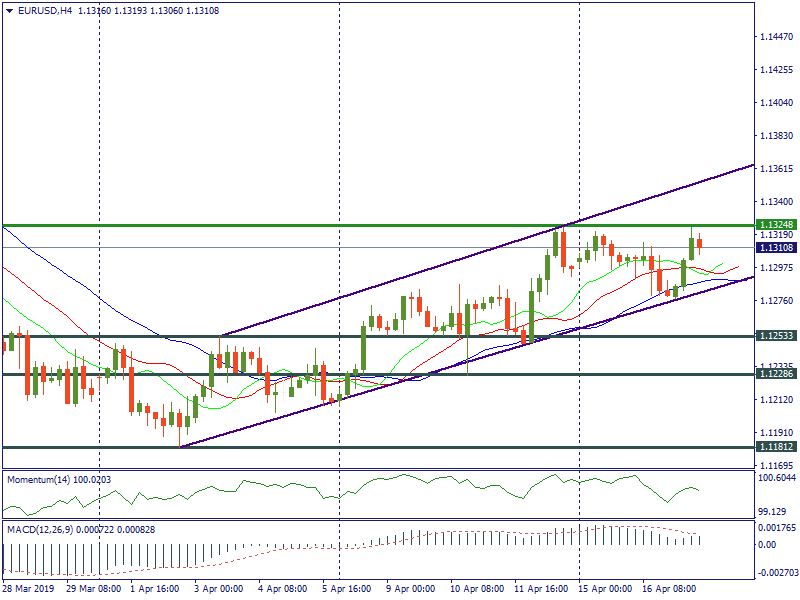Image resolution: width=800 pixels, height=600 pixels.
Task: Click the 1.14470 value on price scale
Action: (776, 37)
